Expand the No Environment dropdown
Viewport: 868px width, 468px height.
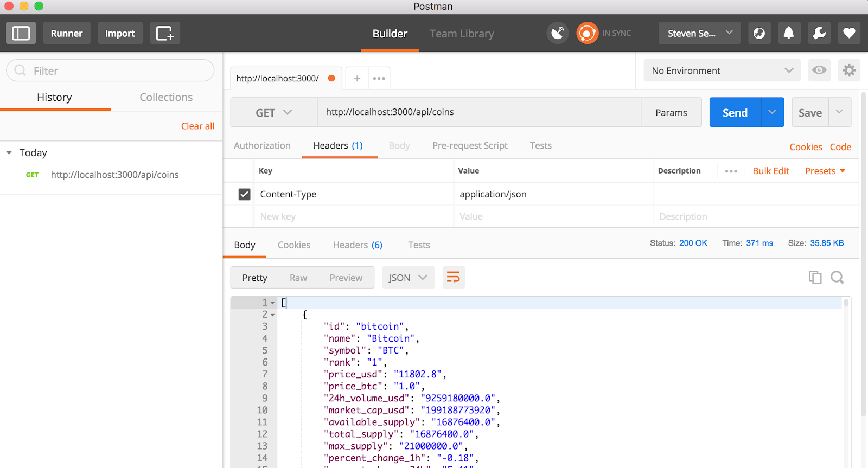click(722, 70)
